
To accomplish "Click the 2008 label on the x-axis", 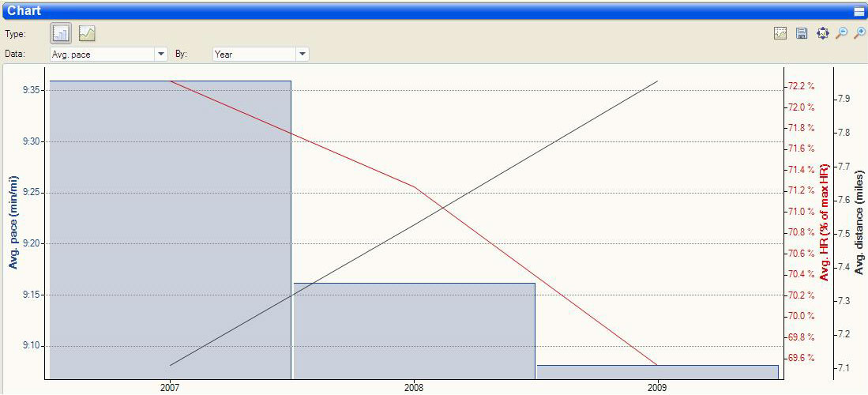I will (414, 388).
